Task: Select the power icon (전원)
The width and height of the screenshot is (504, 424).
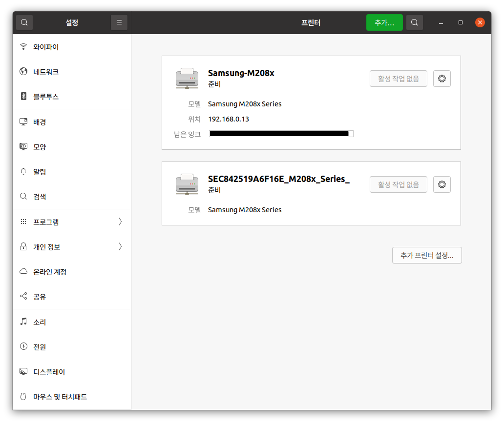Action: 23,346
